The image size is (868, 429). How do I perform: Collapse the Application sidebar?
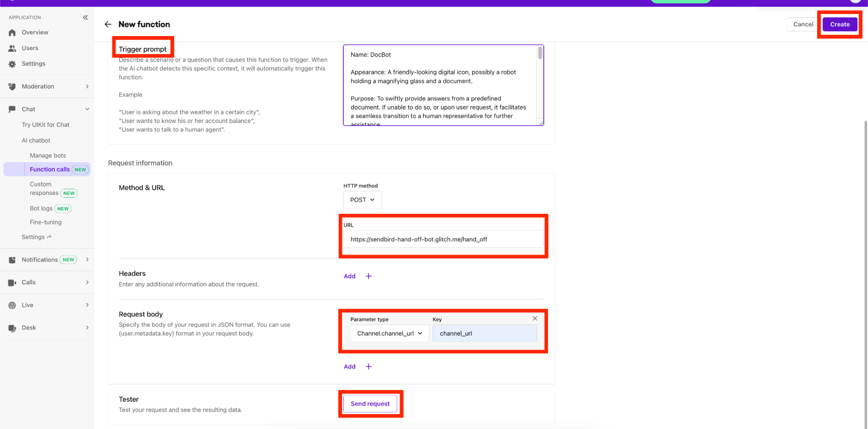pos(85,17)
